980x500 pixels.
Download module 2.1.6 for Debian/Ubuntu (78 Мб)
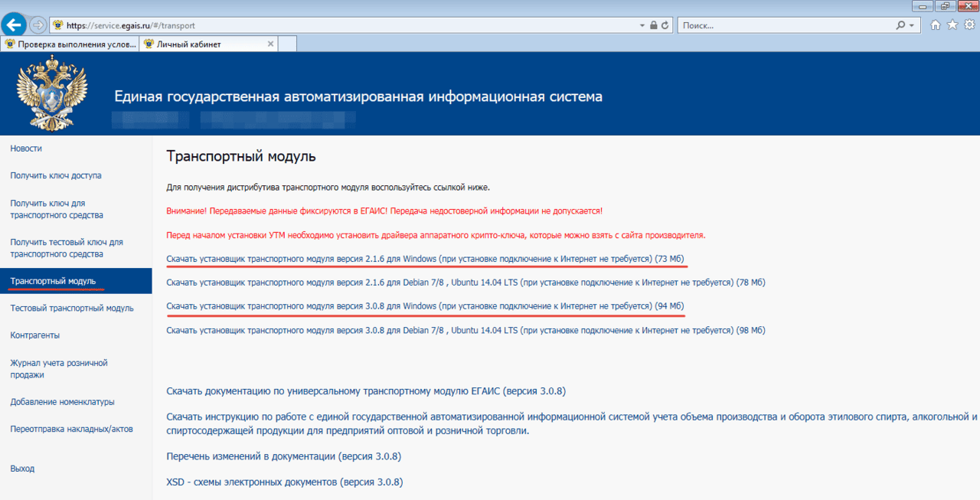[465, 283]
